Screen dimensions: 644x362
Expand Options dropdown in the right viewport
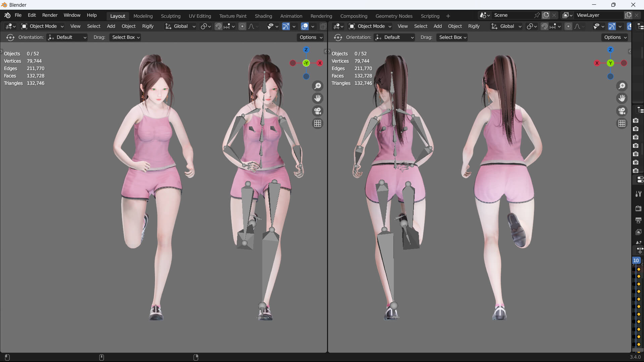click(615, 37)
